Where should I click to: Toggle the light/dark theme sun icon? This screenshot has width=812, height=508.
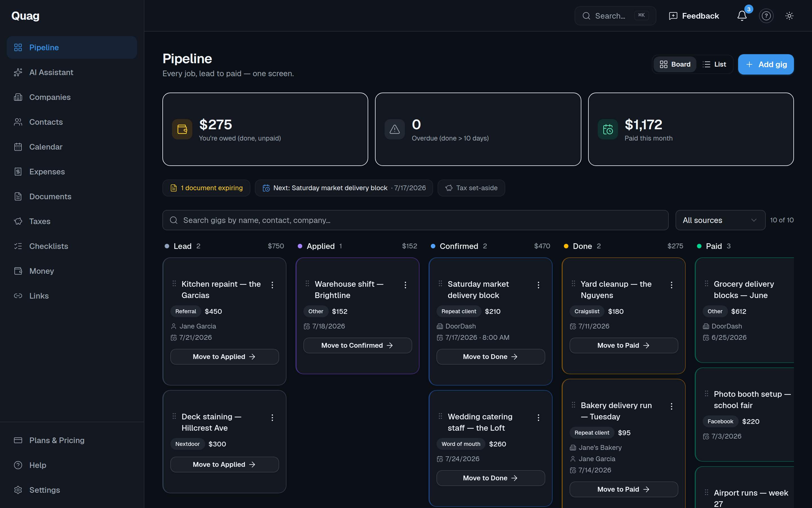point(789,16)
